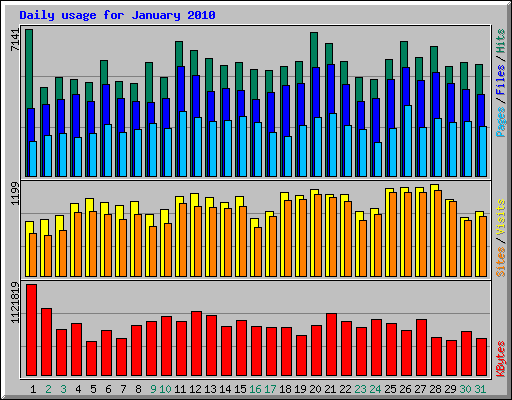Select the Visits legend label

tap(501, 217)
